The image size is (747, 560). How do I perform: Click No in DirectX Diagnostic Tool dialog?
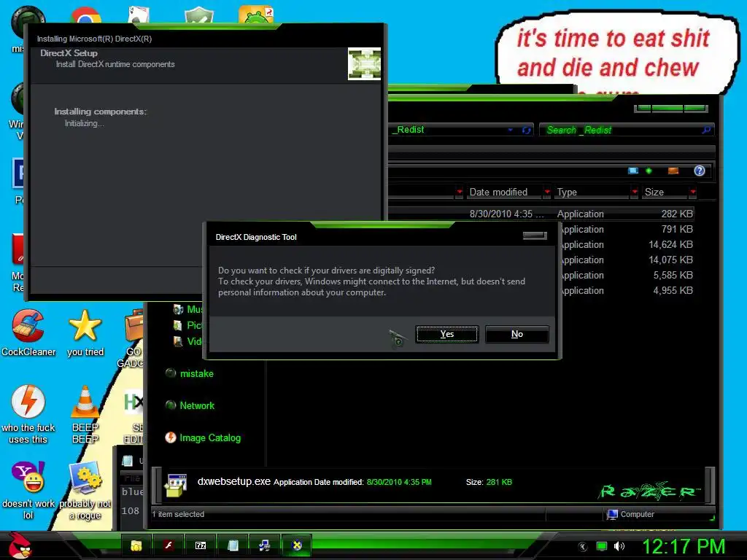(x=517, y=334)
